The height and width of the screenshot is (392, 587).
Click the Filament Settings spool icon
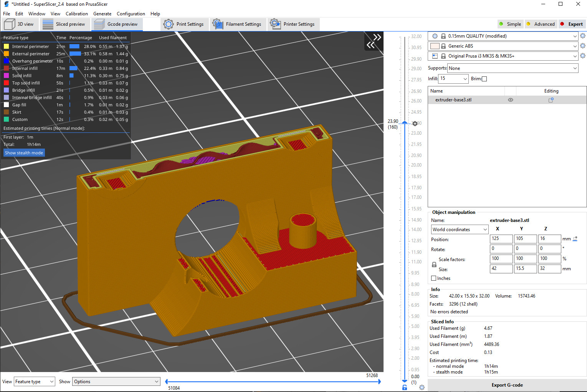click(218, 24)
